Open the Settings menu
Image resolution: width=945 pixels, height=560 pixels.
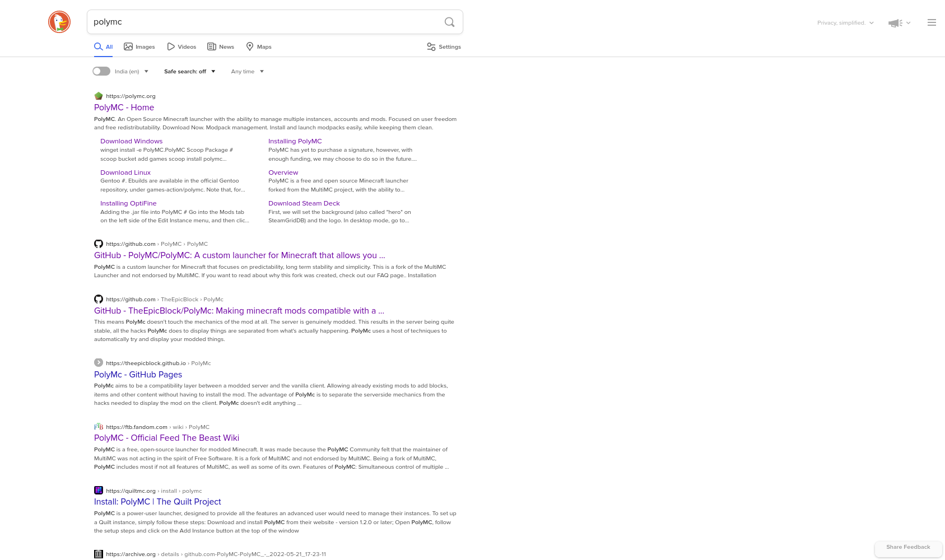pyautogui.click(x=444, y=47)
